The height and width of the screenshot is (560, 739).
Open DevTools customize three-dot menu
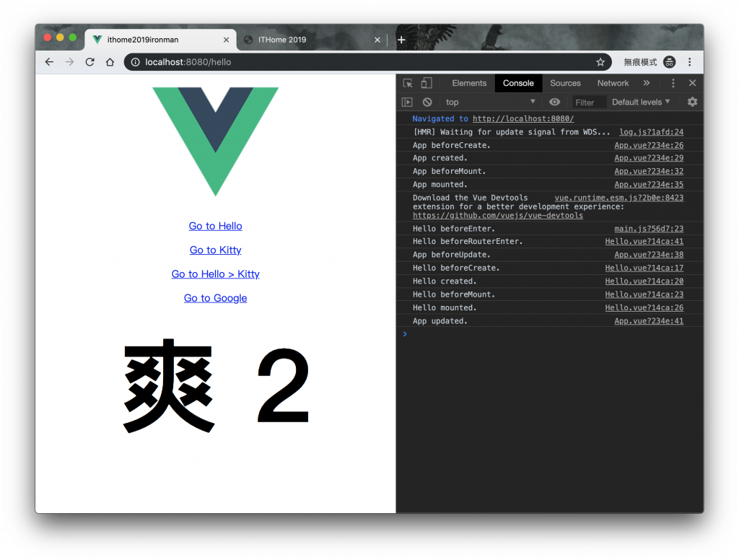coord(673,83)
